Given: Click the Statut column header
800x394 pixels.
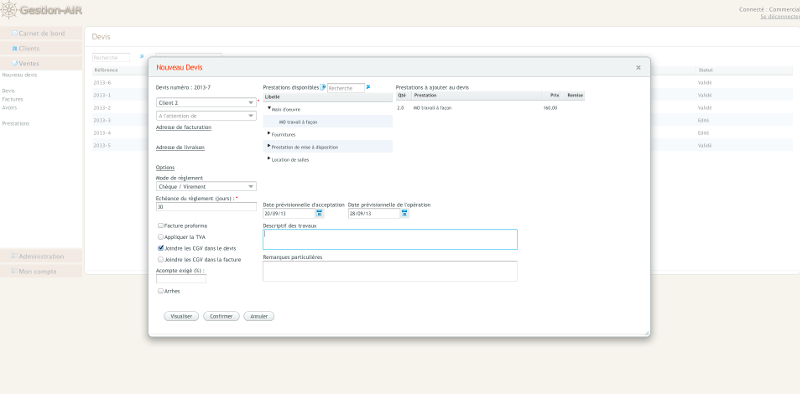Looking at the screenshot, I should click(705, 70).
